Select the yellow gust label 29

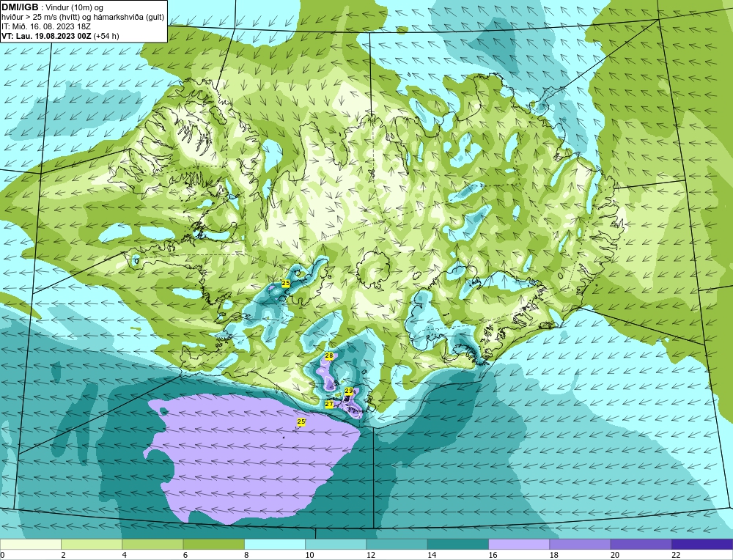coord(349,391)
